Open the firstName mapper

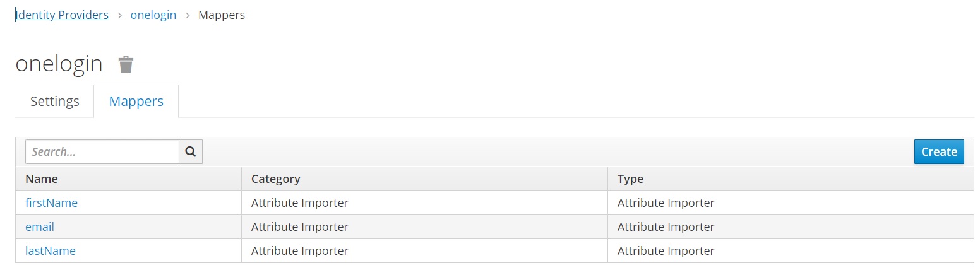tap(51, 203)
